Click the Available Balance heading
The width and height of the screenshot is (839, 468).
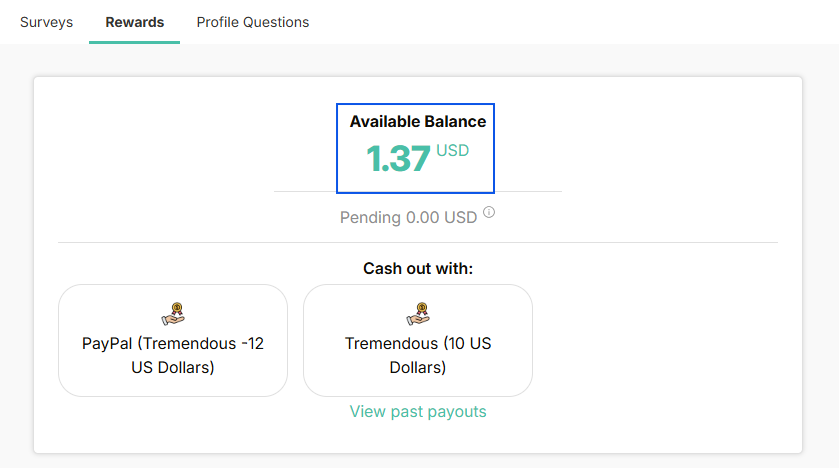click(x=418, y=122)
